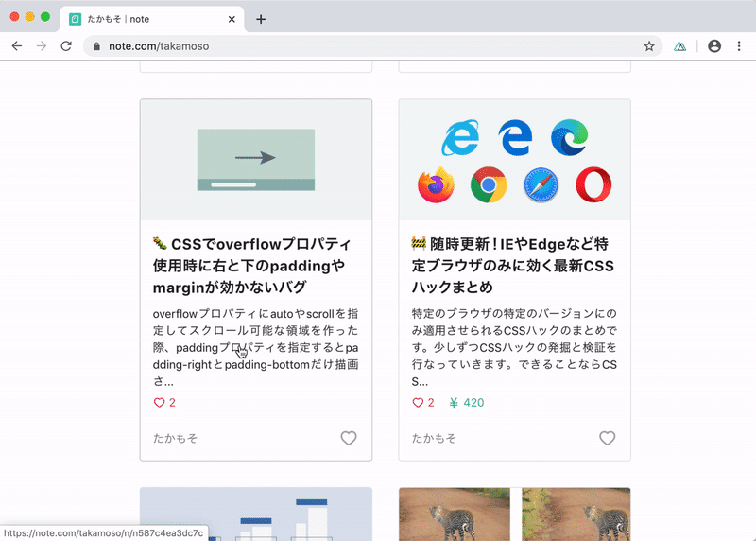
Task: Click the address bar note.com/takamoso
Action: coord(373,46)
